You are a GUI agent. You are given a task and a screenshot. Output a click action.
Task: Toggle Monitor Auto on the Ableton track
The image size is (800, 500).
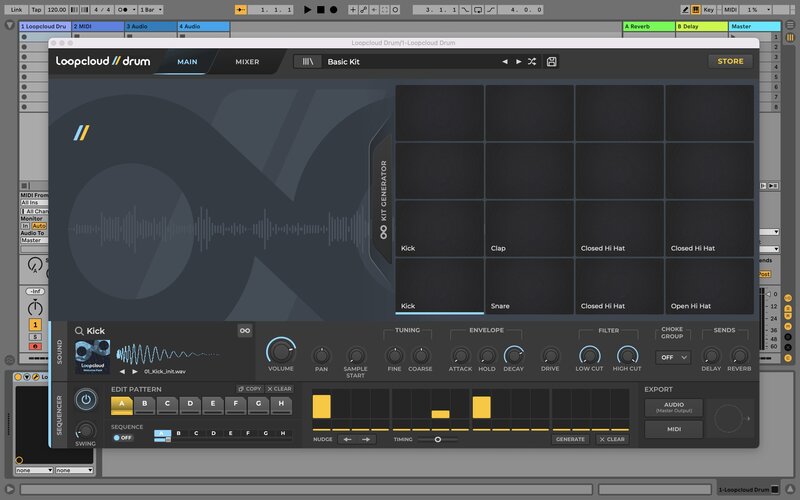coord(39,226)
